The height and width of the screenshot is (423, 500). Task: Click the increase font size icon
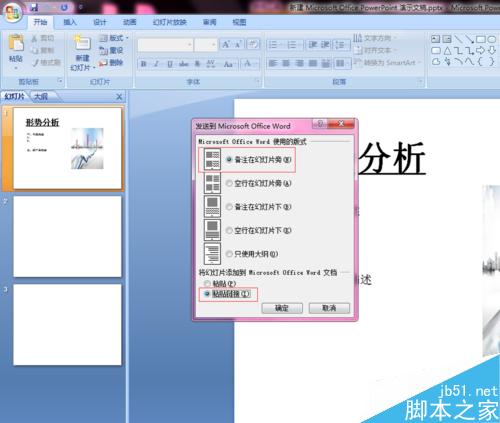(226, 44)
